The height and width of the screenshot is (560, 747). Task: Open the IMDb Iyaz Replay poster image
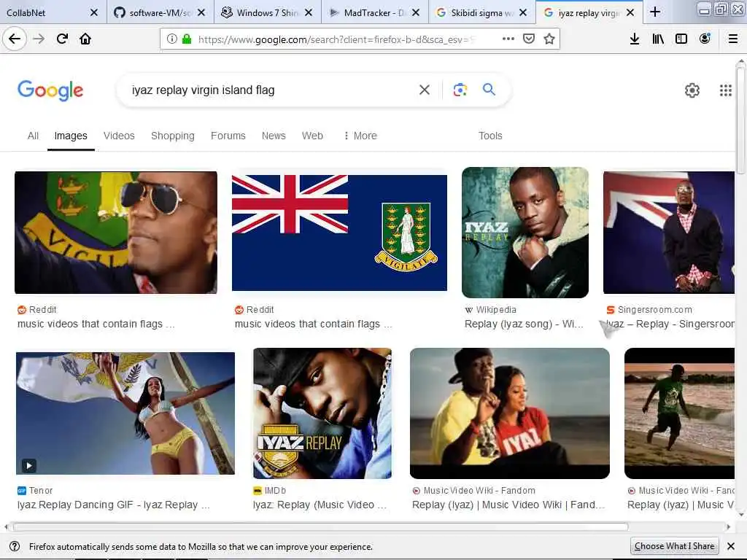[x=322, y=413]
